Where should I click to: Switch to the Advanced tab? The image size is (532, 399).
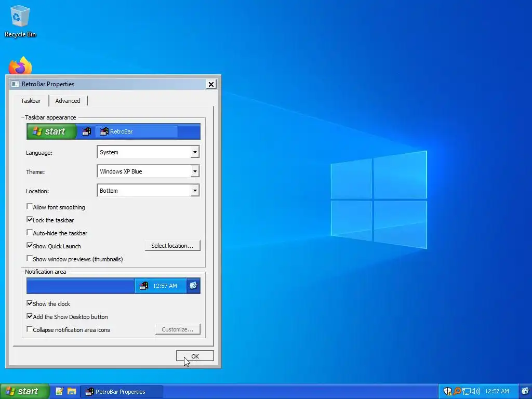(68, 101)
